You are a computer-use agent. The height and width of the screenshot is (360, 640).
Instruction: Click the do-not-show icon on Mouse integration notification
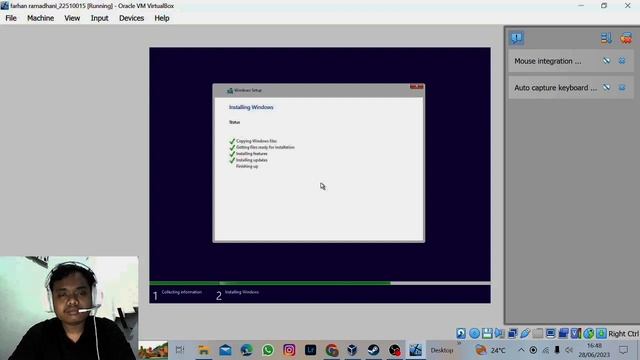coord(607,61)
